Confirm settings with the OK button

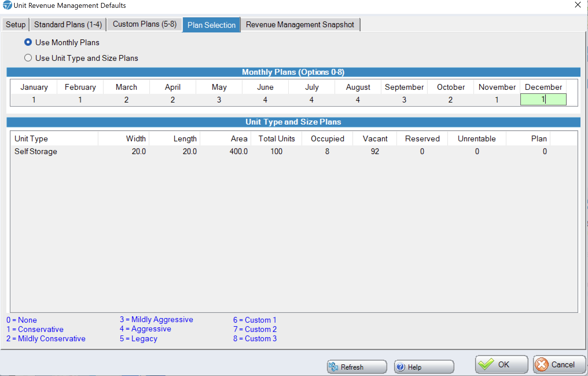coord(502,364)
